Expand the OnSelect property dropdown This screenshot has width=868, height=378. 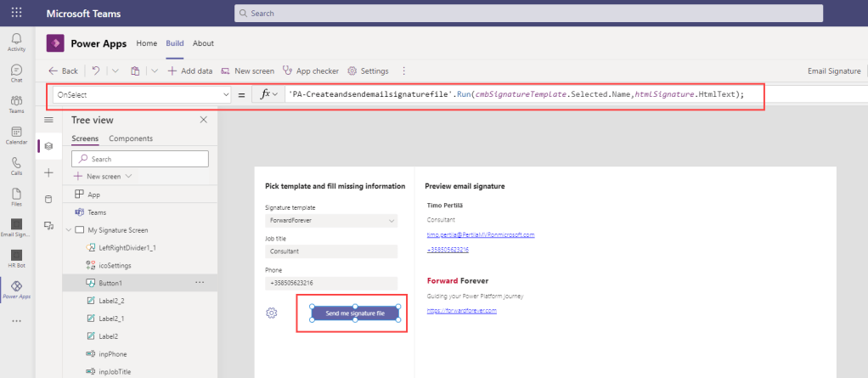(x=224, y=95)
